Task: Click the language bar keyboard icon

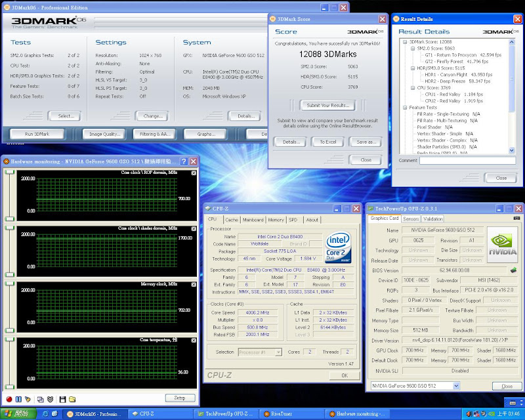Action: pos(513,402)
